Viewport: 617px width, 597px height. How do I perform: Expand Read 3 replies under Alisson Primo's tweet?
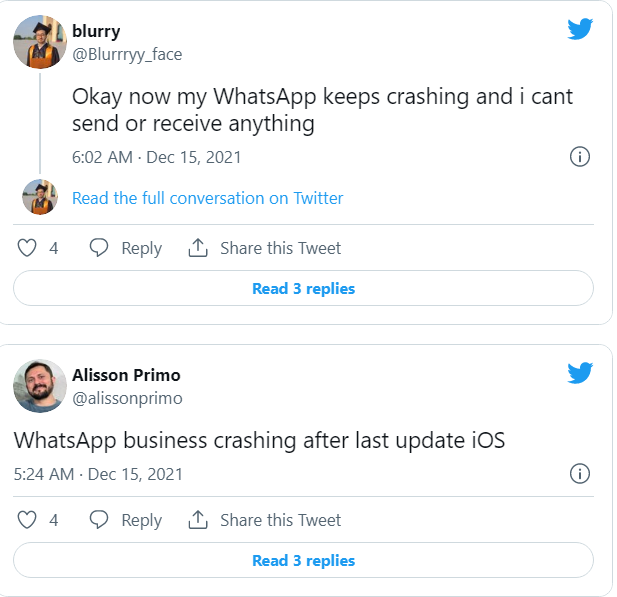(303, 561)
